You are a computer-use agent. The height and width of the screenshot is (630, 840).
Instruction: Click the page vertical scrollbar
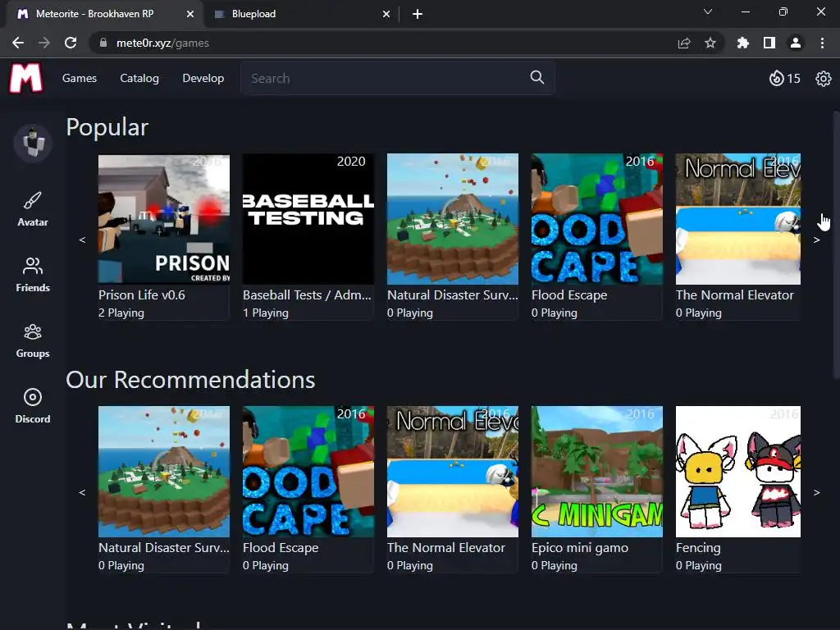click(836, 245)
